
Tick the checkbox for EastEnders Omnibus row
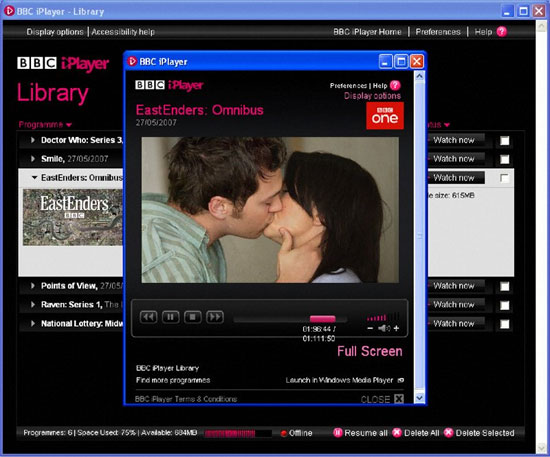click(x=504, y=178)
